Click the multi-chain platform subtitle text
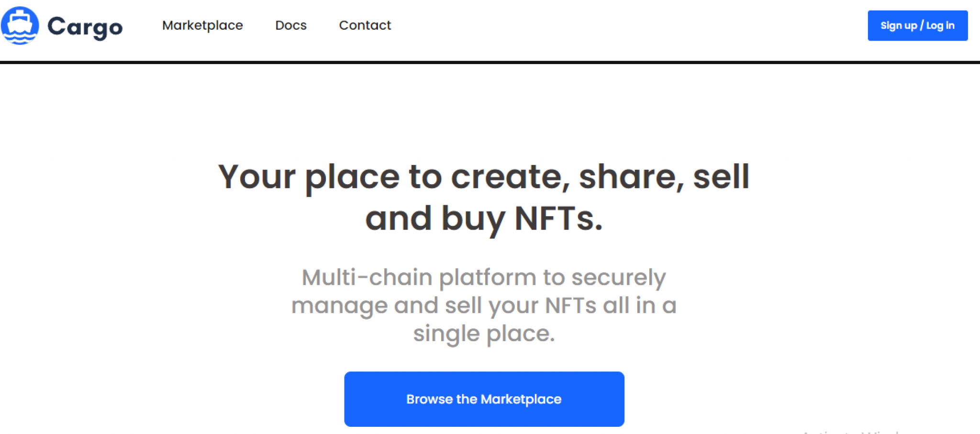Image resolution: width=980 pixels, height=434 pixels. pos(484,305)
